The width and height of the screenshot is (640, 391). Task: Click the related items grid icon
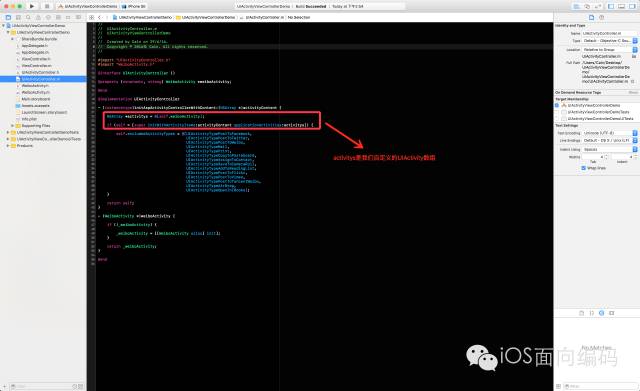[91, 18]
